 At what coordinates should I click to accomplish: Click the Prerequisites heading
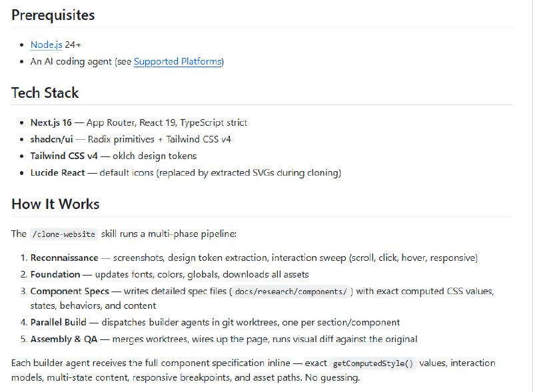coord(53,15)
